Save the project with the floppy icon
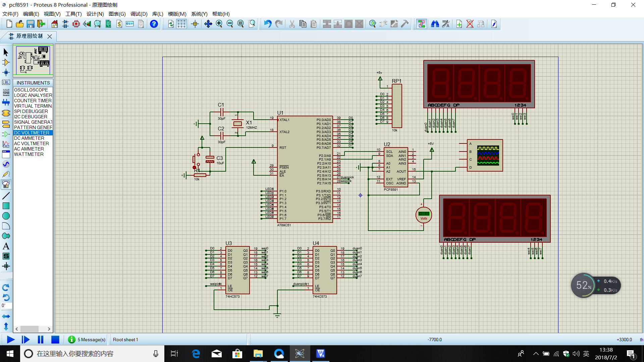Screen dimensions: 644x362 point(31,24)
